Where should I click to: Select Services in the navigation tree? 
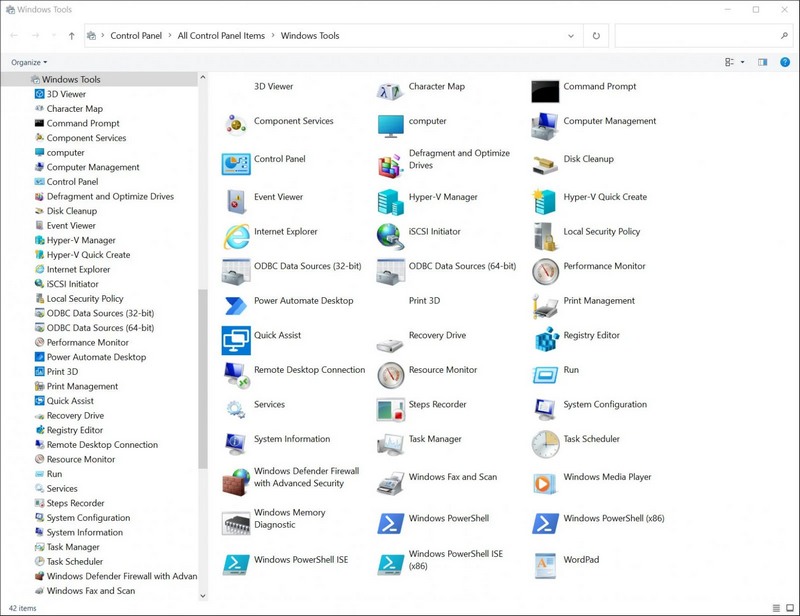(x=62, y=489)
